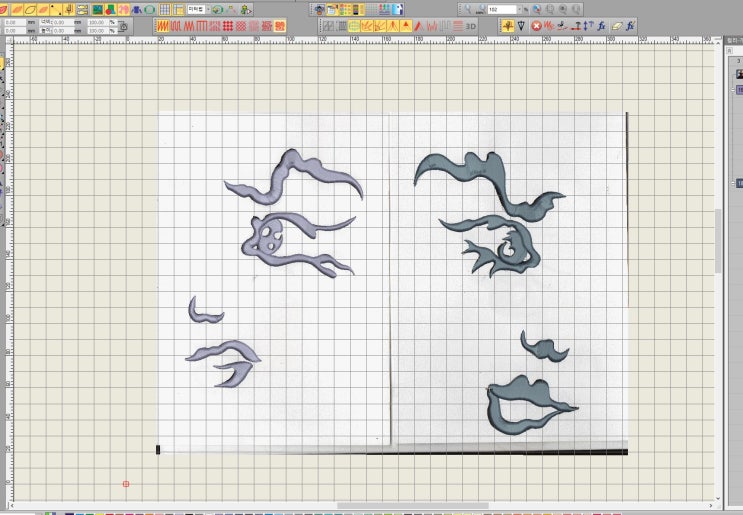
Task: Select the solid orange leaf shape tool
Action: (17, 9)
